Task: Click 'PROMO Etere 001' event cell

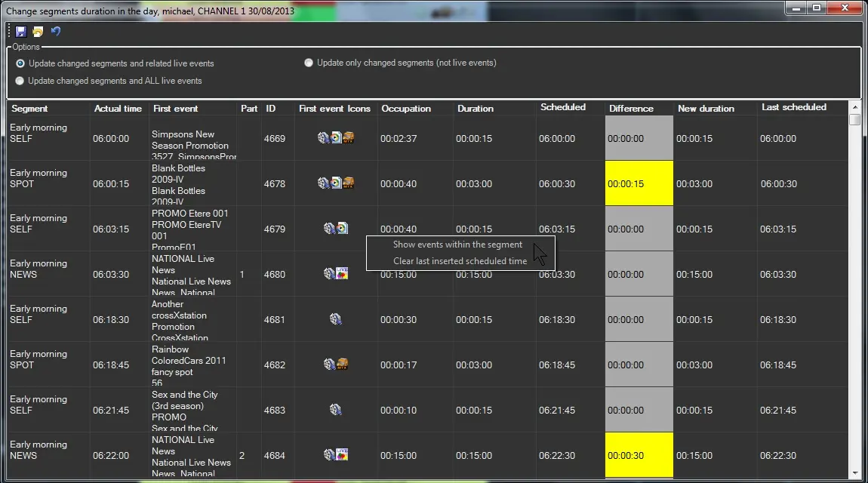Action: click(193, 229)
